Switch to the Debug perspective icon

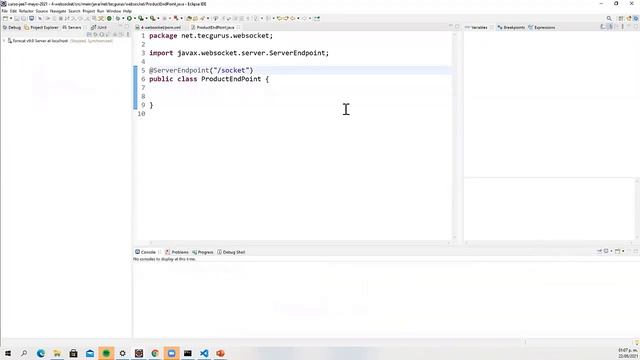pos(636,18)
